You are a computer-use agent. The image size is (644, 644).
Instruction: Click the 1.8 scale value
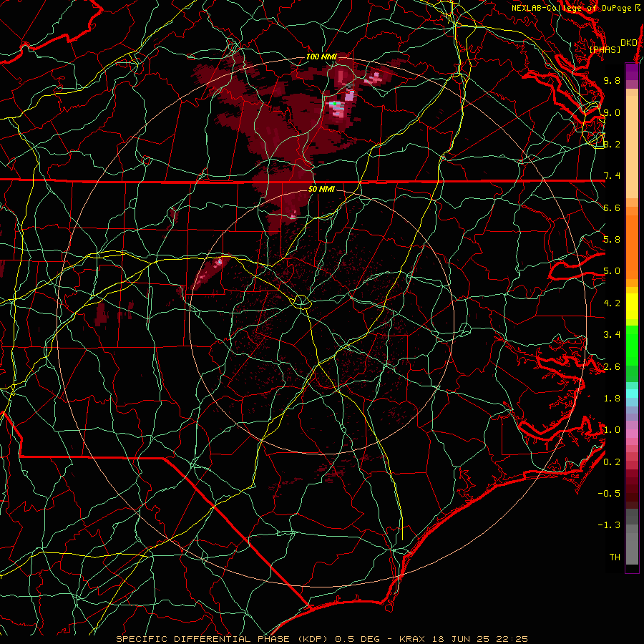point(612,399)
